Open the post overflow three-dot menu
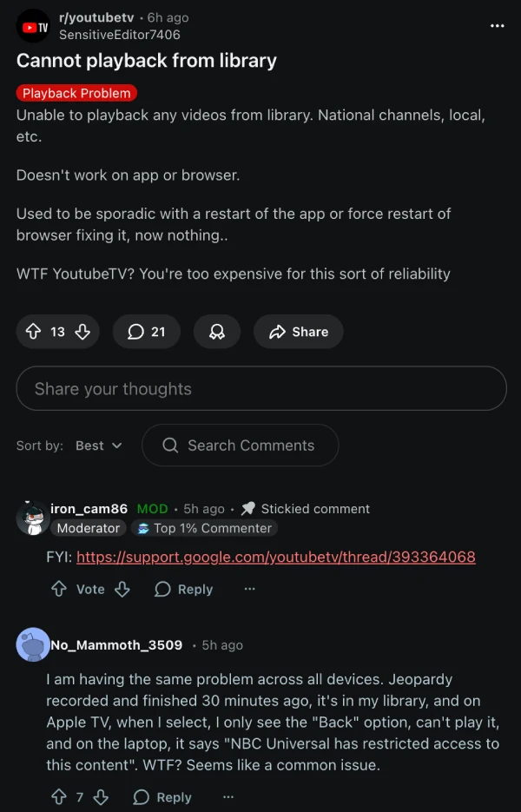 click(497, 26)
